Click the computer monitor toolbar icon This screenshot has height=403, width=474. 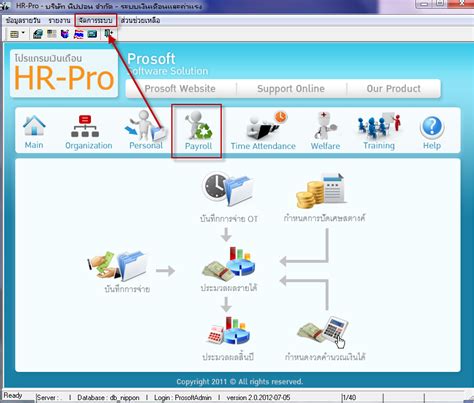(38, 34)
